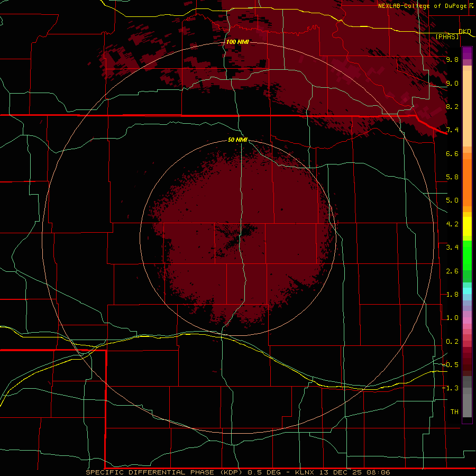Screen dimensions: 476x476
Task: Click the KLNX station identifier in footer
Action: pyautogui.click(x=305, y=472)
